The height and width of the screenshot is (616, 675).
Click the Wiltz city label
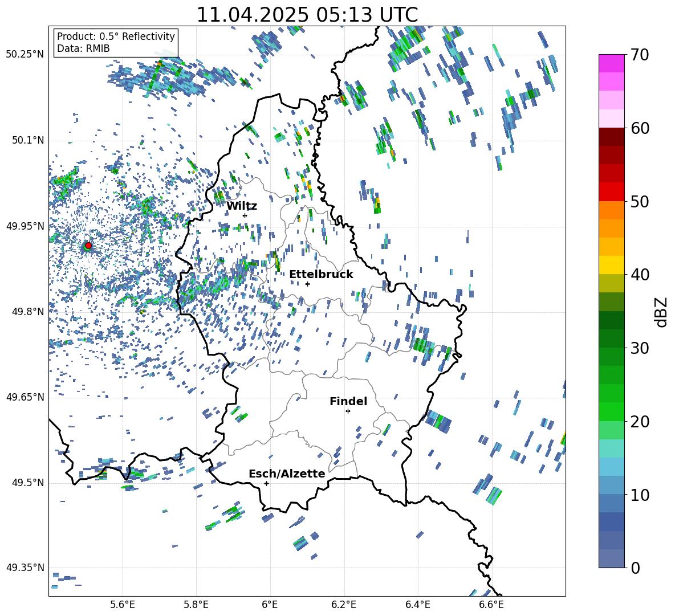click(x=242, y=206)
